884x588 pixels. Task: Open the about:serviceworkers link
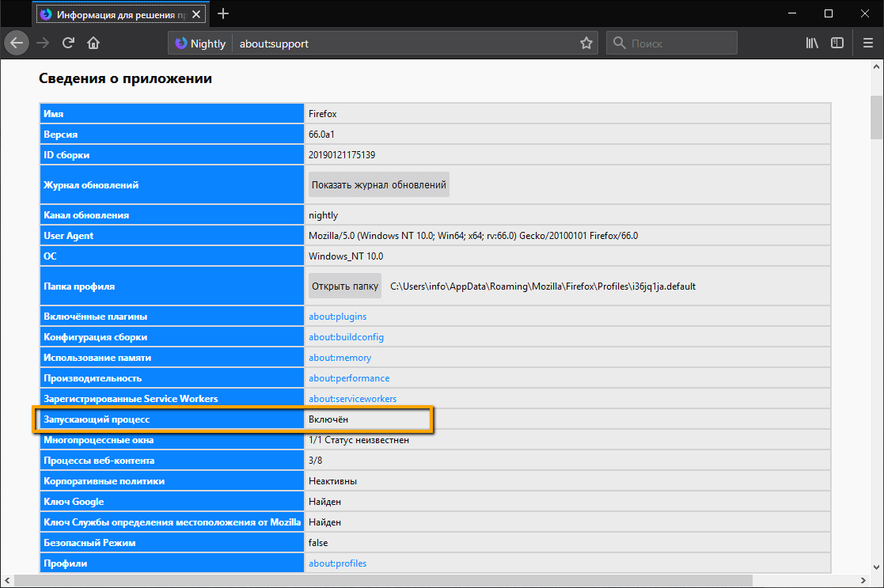(x=352, y=399)
